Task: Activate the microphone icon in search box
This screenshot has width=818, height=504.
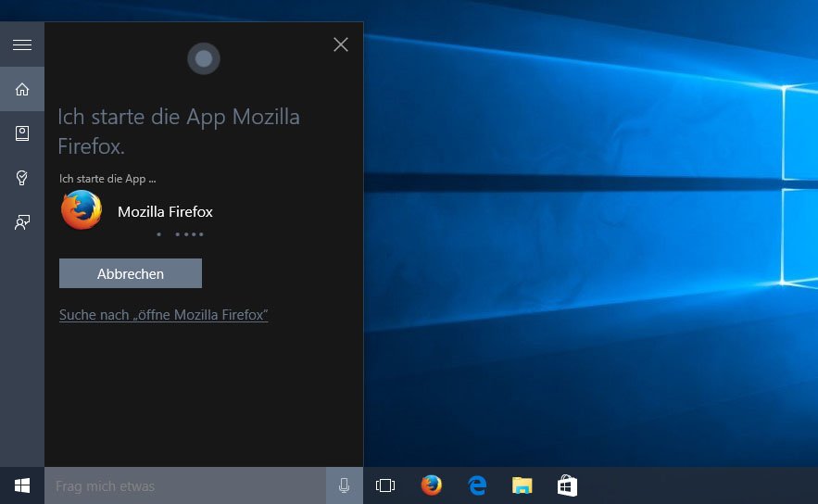Action: click(344, 485)
